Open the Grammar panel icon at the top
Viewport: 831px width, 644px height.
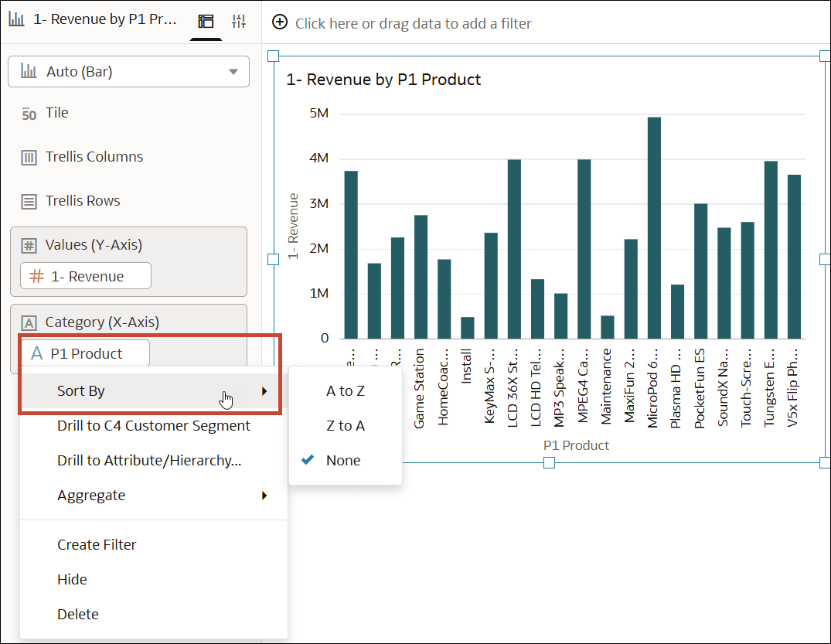[x=206, y=21]
